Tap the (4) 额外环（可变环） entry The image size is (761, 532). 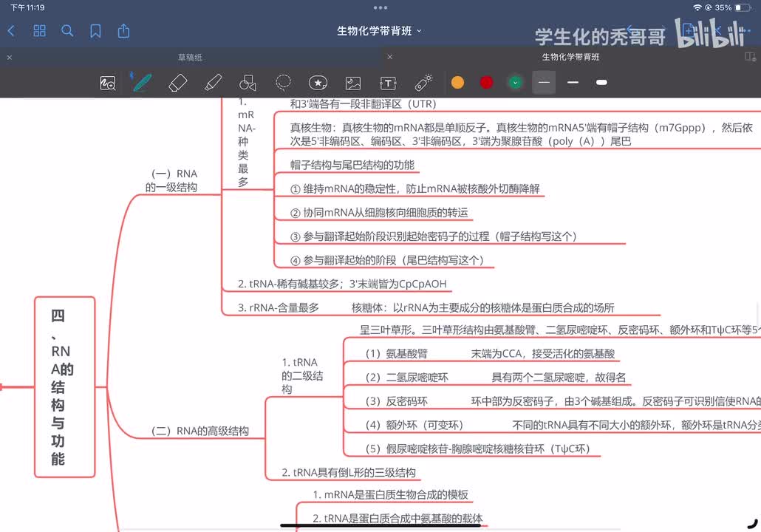coord(414,425)
